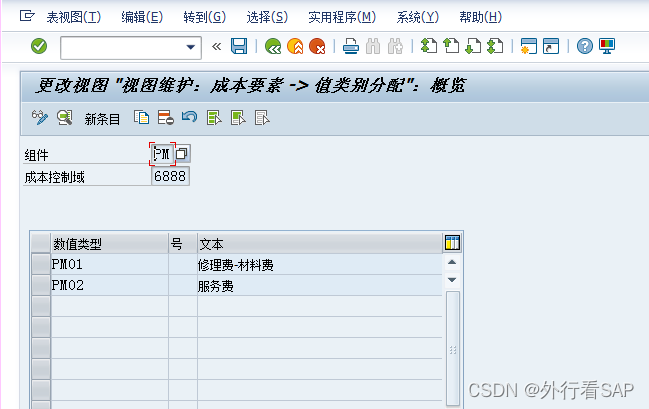Open the 选择(S) menu
Screen dimensions: 649x409
tap(267, 17)
